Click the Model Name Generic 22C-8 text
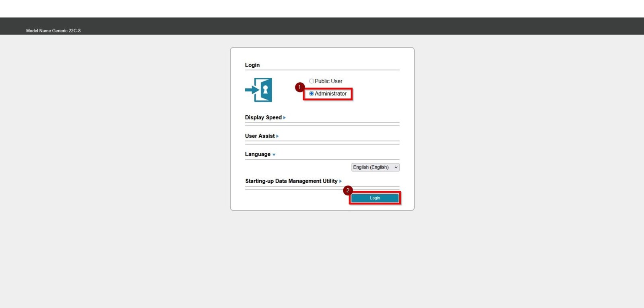The width and height of the screenshot is (644, 308). (x=53, y=31)
